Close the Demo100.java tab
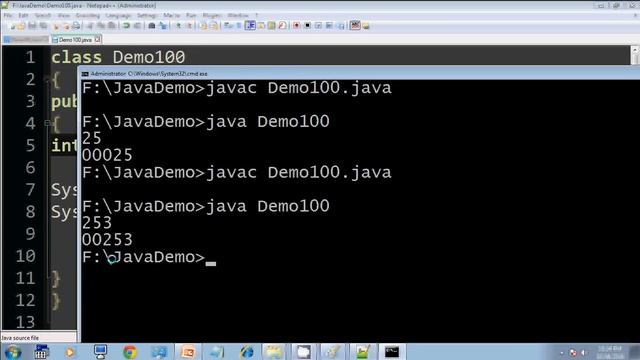This screenshot has width=640, height=360. pyautogui.click(x=98, y=39)
